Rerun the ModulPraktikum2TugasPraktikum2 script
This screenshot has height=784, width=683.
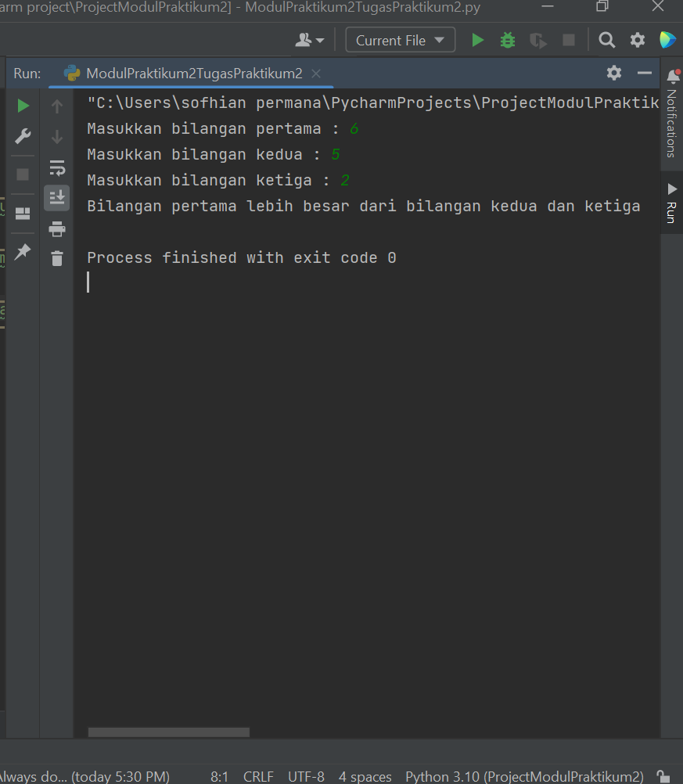[x=23, y=106]
